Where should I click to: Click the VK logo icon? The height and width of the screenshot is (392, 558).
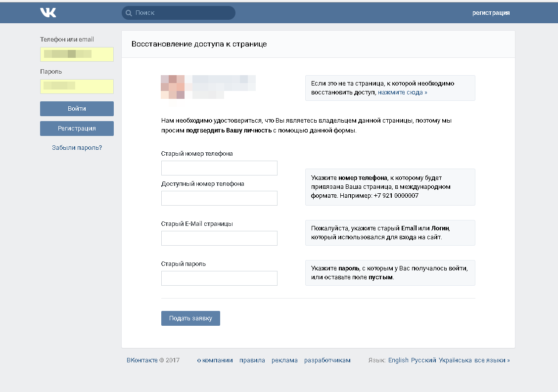48,13
